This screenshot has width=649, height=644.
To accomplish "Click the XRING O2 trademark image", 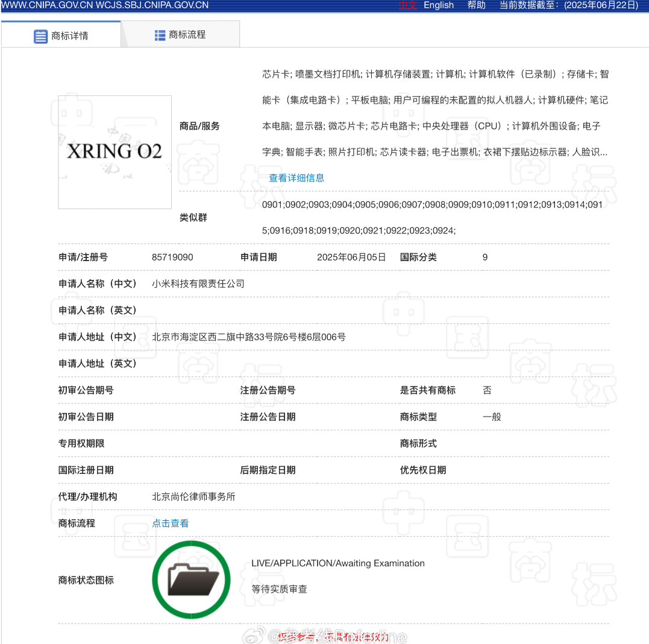I will (x=114, y=152).
